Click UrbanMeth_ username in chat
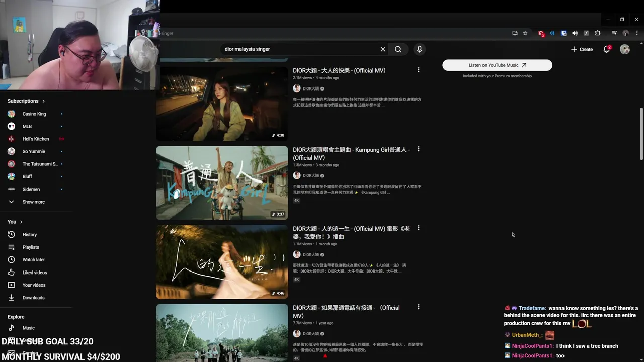This screenshot has width=644, height=362. pyautogui.click(x=527, y=335)
